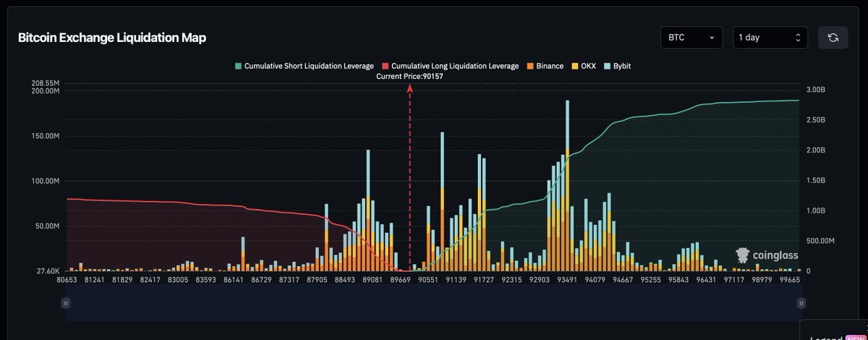Click the 90551 price label
The height and width of the screenshot is (340, 868).
click(427, 279)
